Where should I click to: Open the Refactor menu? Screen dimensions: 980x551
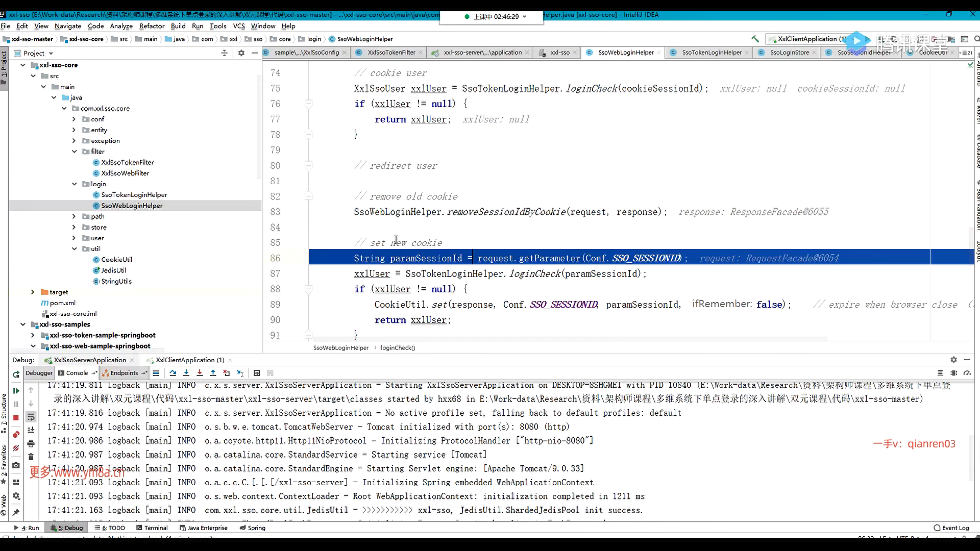tap(152, 26)
